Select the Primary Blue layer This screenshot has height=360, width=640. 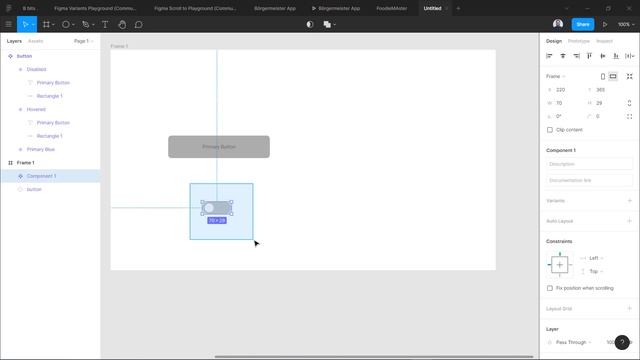coord(50,149)
